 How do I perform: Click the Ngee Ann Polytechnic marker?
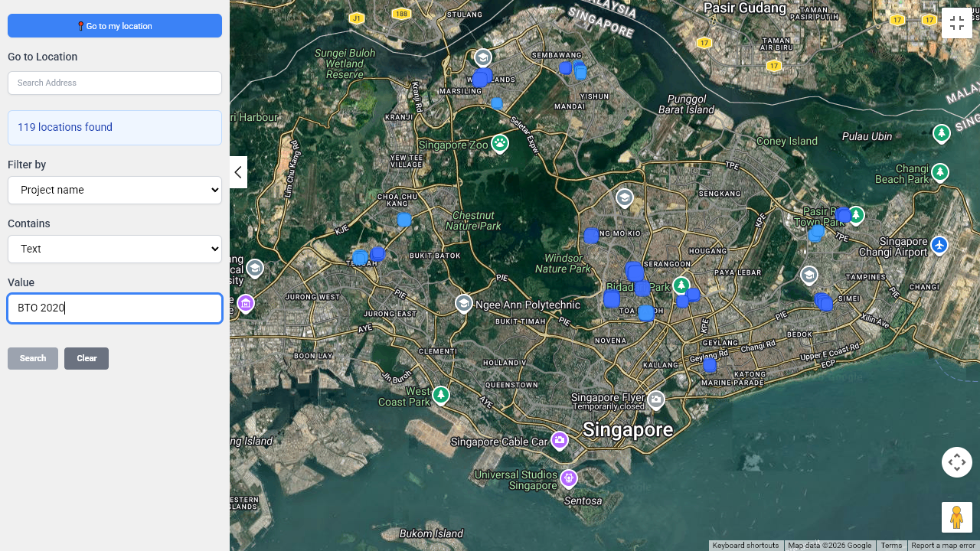[x=463, y=304]
